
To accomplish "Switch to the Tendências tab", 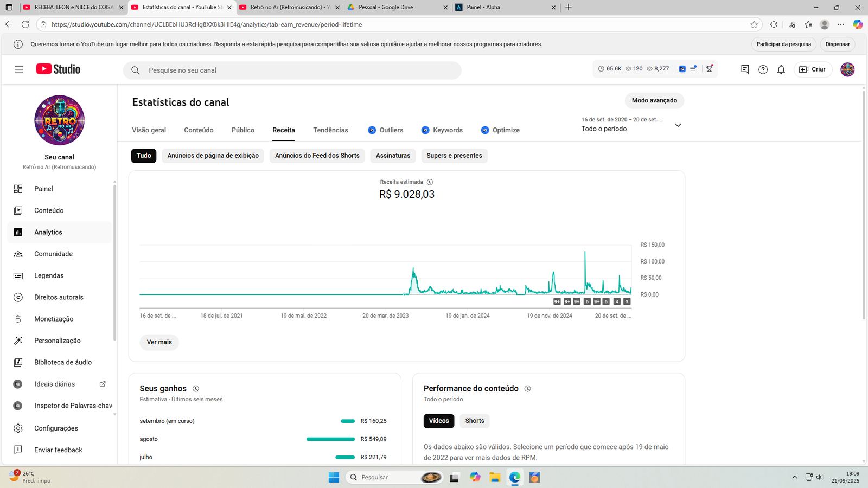I will pyautogui.click(x=331, y=130).
